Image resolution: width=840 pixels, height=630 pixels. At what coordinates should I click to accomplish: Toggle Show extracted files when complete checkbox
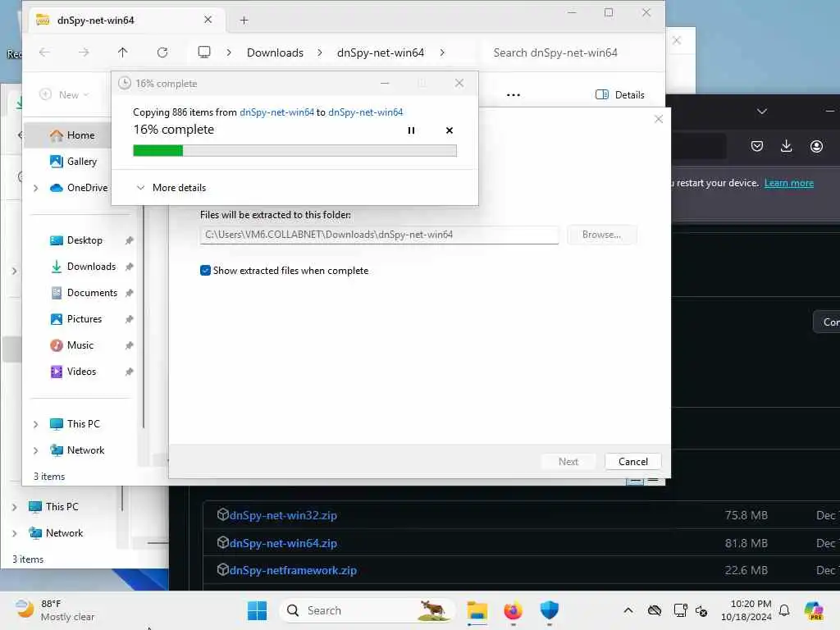coord(205,271)
